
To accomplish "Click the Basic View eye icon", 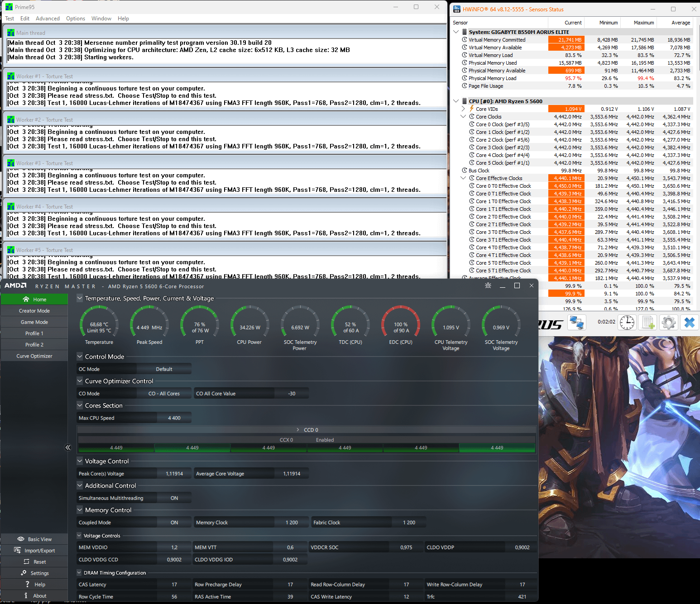I will pos(21,539).
